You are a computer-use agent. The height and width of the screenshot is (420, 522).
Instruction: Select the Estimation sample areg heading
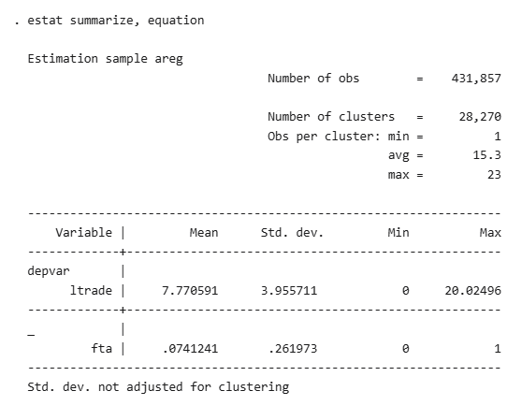tap(105, 59)
